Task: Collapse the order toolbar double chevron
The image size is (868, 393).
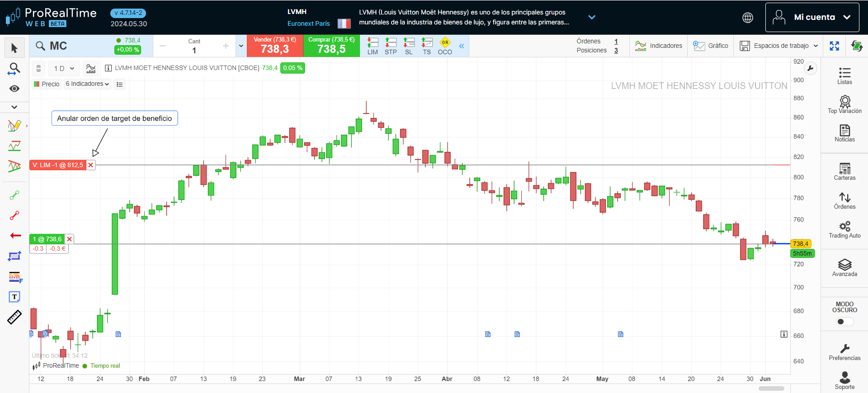Action: pyautogui.click(x=462, y=46)
